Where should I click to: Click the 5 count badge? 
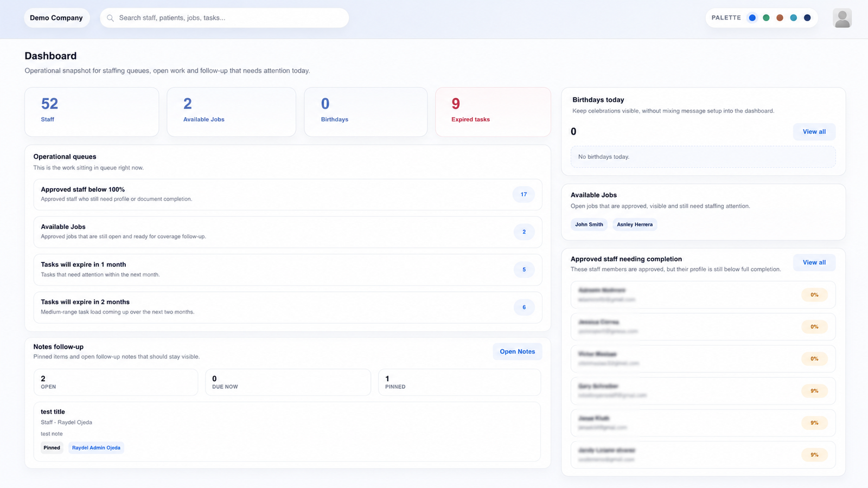tap(524, 269)
